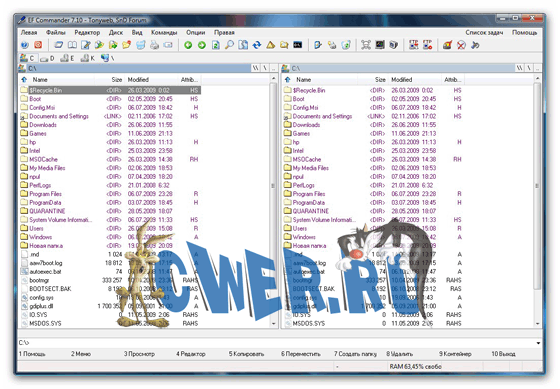Open the Опции menu
The height and width of the screenshot is (389, 560).
pos(195,33)
